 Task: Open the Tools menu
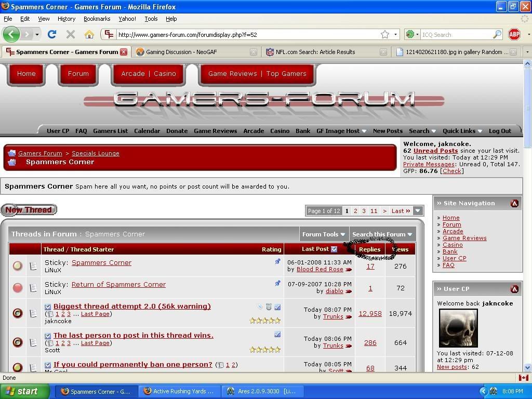(x=151, y=19)
